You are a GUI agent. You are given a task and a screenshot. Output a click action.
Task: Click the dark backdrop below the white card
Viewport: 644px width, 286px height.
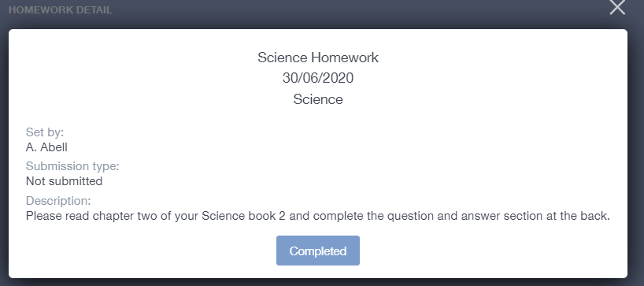(318, 282)
